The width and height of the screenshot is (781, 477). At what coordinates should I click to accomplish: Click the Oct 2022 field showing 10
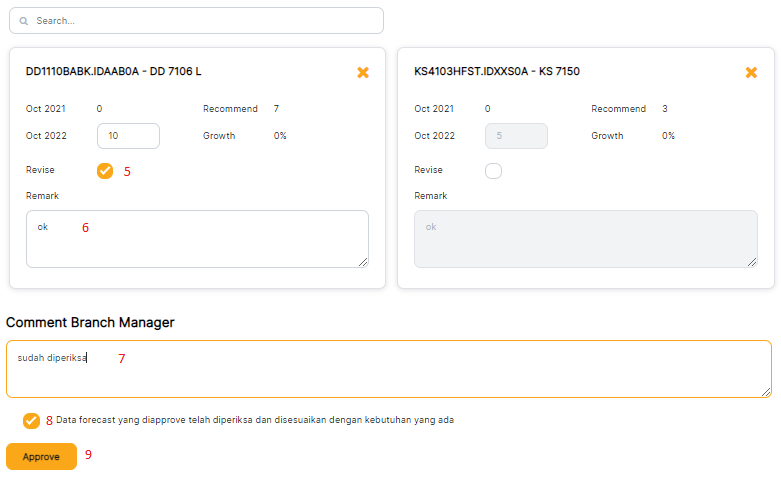click(128, 136)
